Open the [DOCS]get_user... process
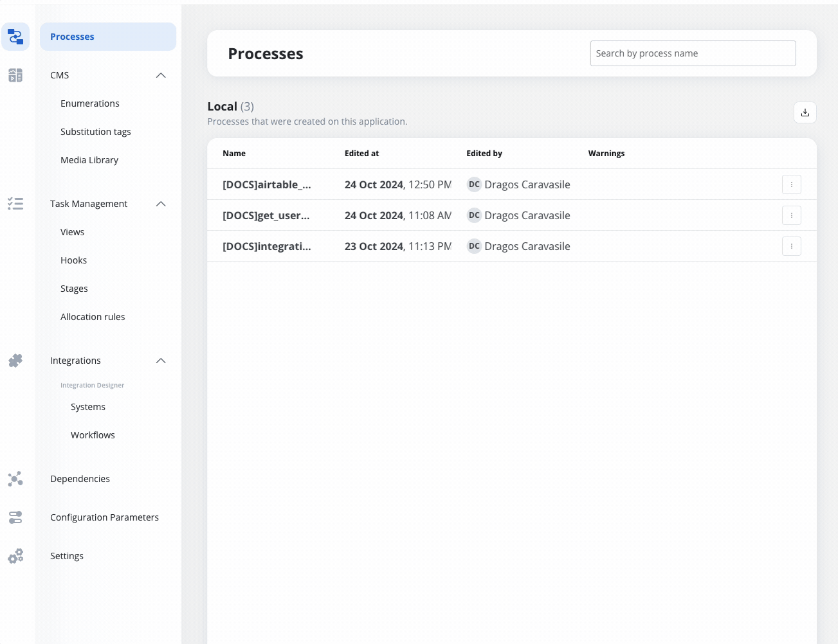The height and width of the screenshot is (644, 838). pyautogui.click(x=266, y=215)
